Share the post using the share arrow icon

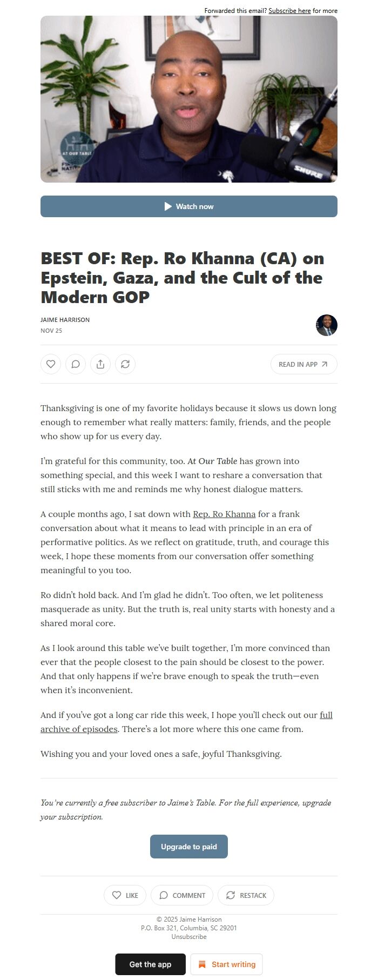click(100, 364)
